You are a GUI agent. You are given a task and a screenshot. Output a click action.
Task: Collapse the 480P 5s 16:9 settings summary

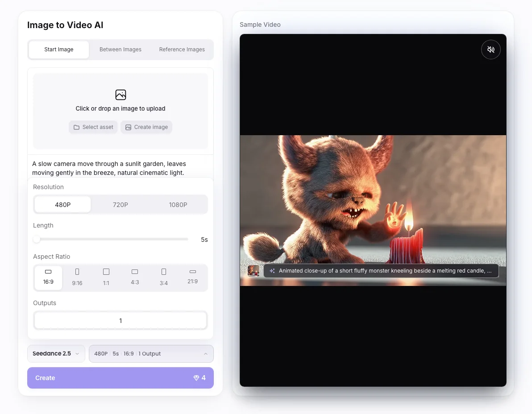click(151, 354)
